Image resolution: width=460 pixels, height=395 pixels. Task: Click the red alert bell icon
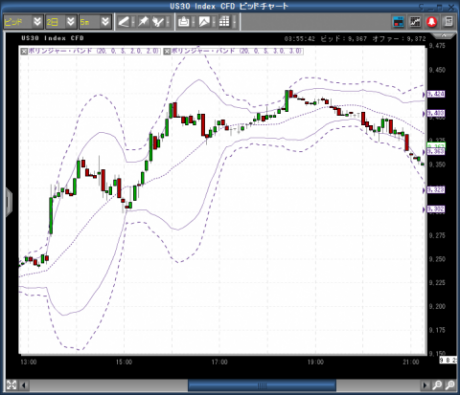coord(432,22)
